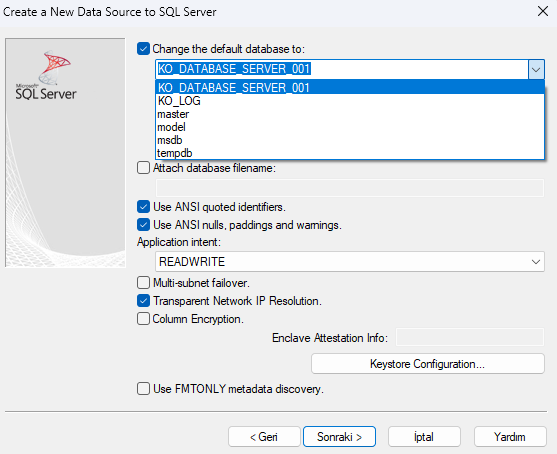Uncheck Change the default database to

[x=143, y=49]
